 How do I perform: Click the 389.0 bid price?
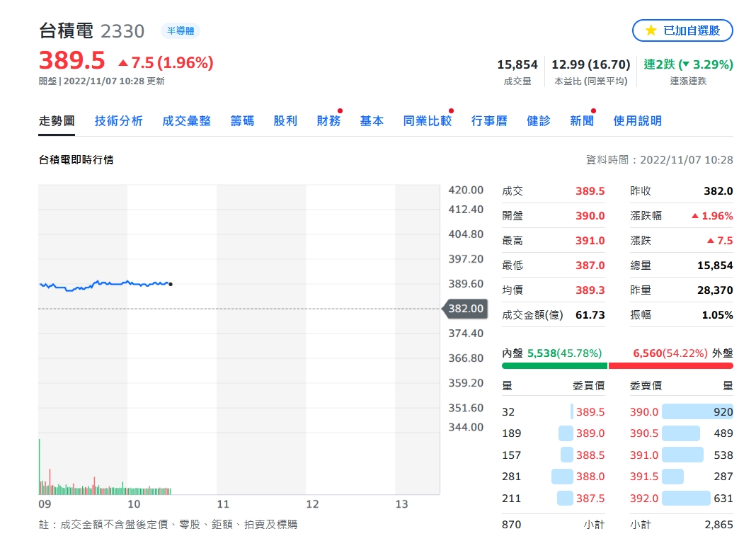(590, 433)
